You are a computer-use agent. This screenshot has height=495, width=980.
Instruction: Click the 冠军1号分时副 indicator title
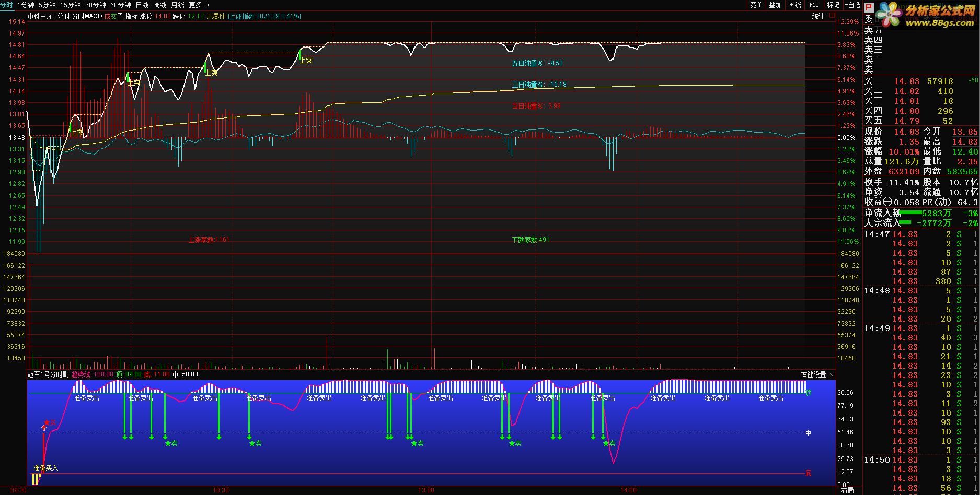click(48, 374)
